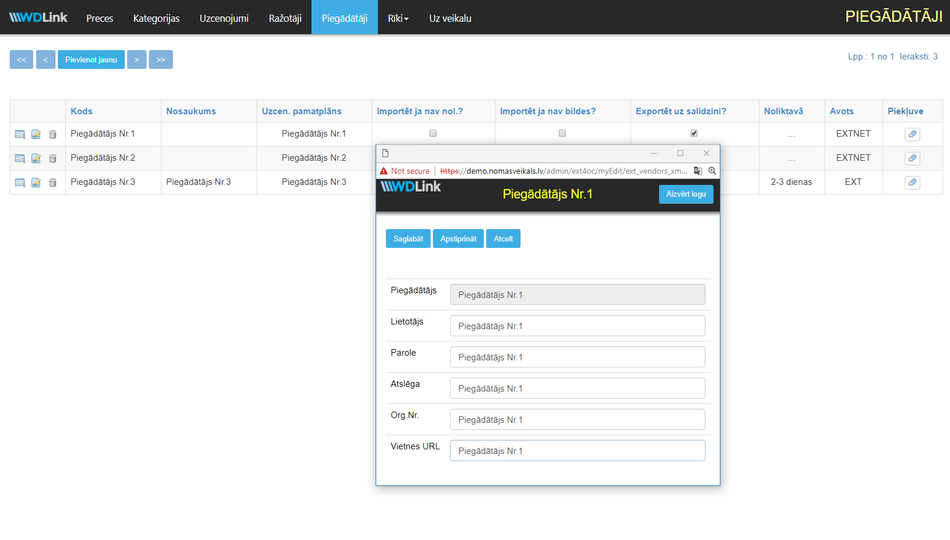Switch to the Ražotāji tab

[285, 18]
